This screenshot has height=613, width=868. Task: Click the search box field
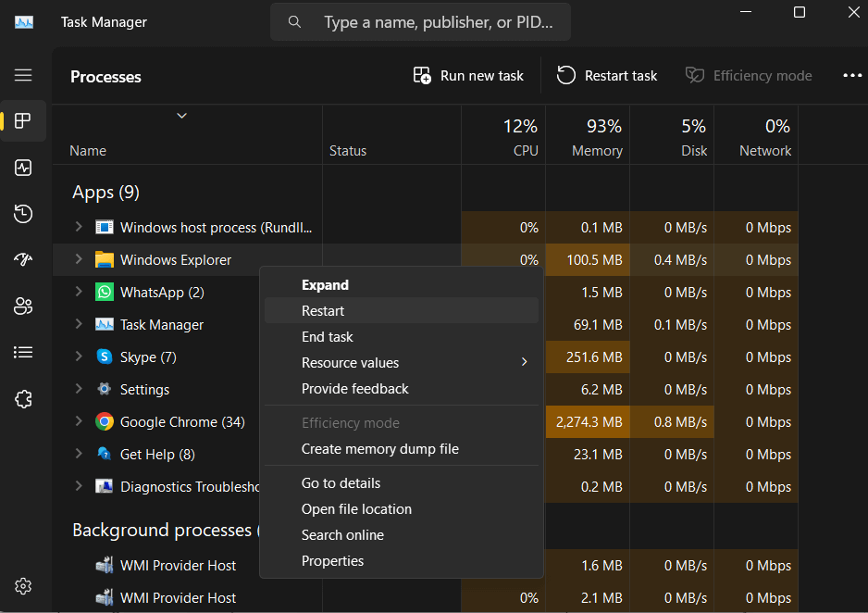click(435, 22)
